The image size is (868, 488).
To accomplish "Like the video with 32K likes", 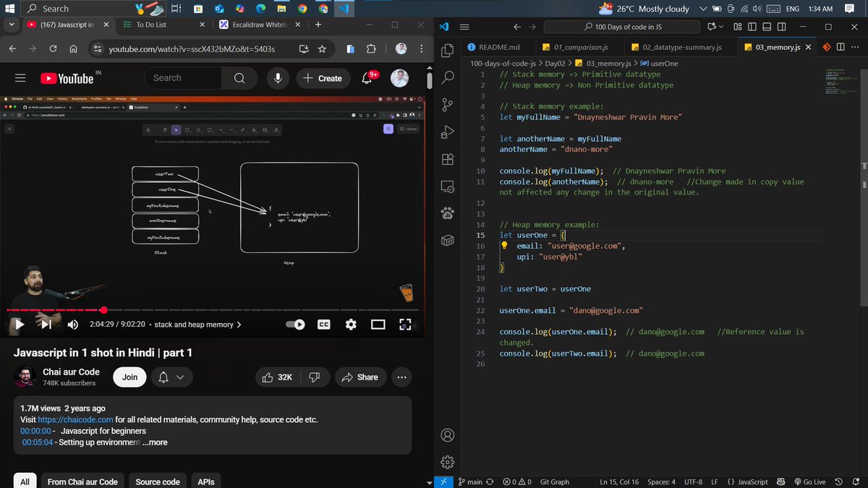I will pyautogui.click(x=277, y=377).
